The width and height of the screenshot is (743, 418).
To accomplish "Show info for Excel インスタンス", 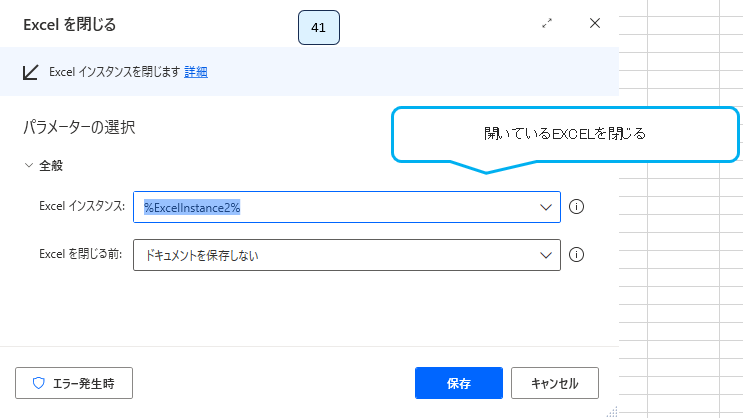I will click(576, 207).
